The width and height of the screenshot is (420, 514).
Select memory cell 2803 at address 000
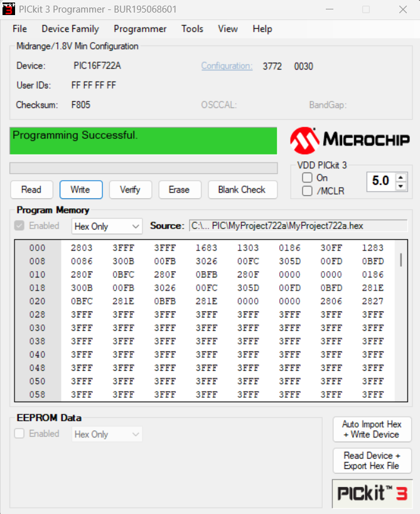click(82, 248)
